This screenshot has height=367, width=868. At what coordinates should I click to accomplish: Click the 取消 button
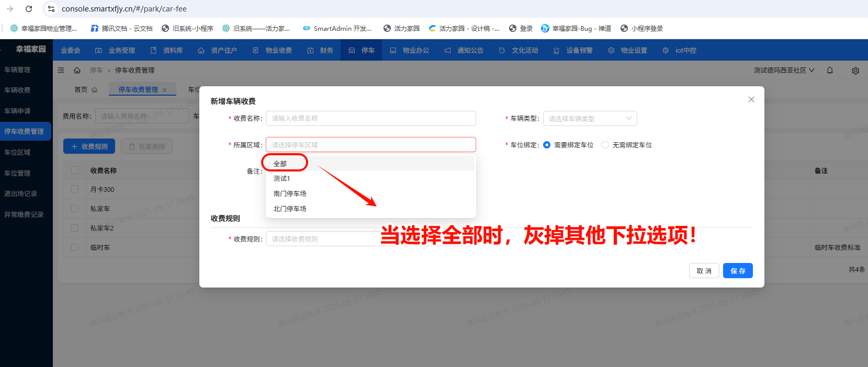coord(704,271)
